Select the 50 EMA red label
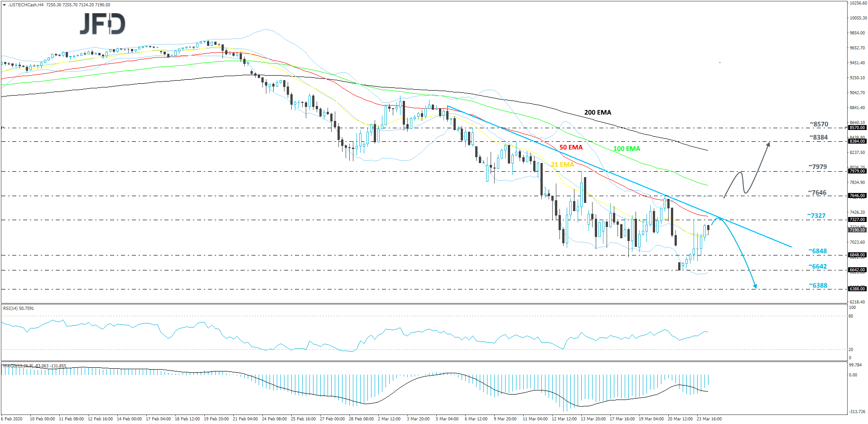 click(x=571, y=148)
